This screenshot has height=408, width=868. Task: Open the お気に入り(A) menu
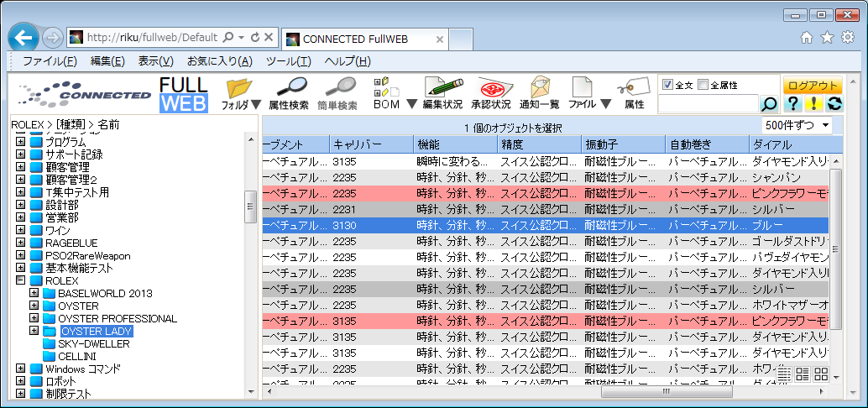point(220,61)
